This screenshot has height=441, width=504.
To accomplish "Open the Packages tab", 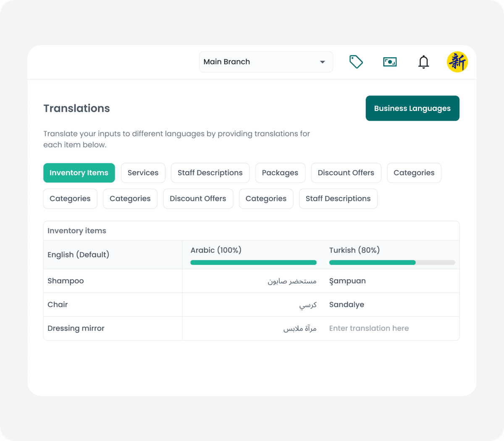I will (280, 172).
